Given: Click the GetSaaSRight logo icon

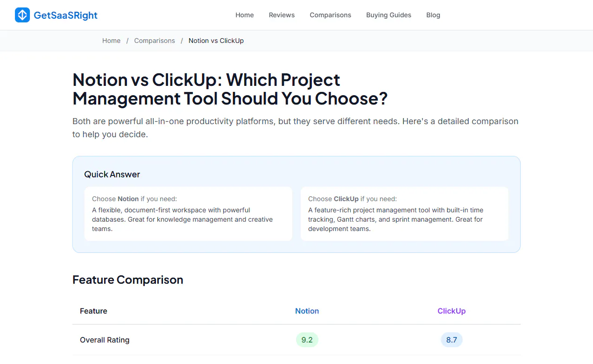Looking at the screenshot, I should click(22, 15).
